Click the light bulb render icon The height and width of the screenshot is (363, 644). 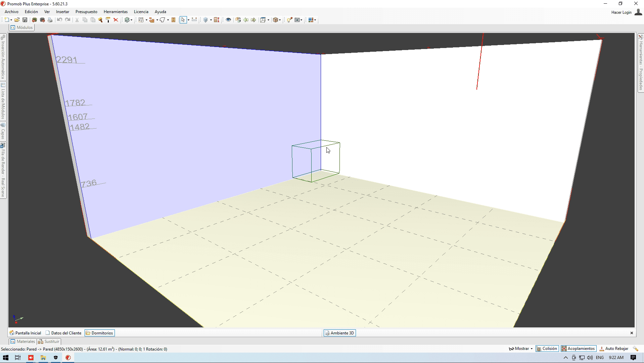point(289,20)
